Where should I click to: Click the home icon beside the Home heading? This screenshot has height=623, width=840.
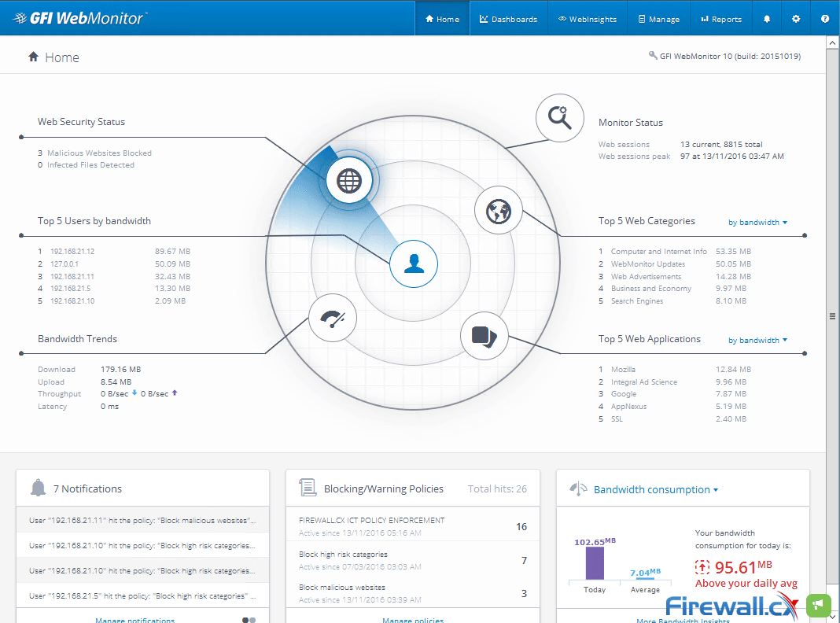33,57
